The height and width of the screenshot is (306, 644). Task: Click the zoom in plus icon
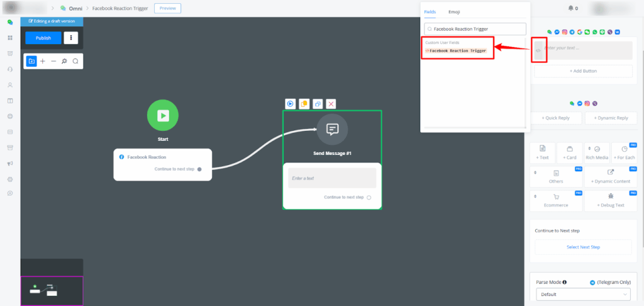(43, 61)
